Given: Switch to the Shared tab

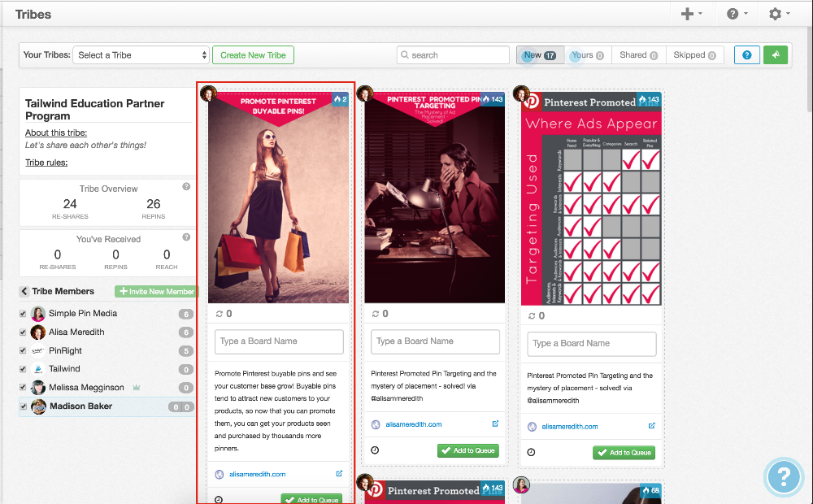Looking at the screenshot, I should [x=638, y=55].
